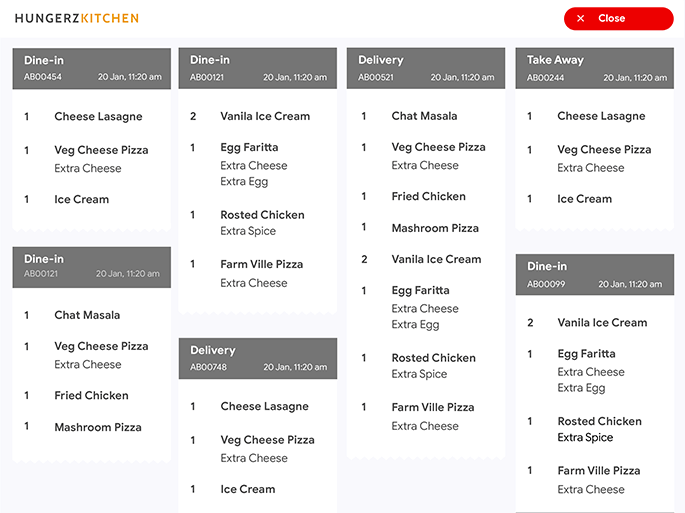This screenshot has height=513, width=685.
Task: Open the Delivery order AB00748 header
Action: pos(258,358)
